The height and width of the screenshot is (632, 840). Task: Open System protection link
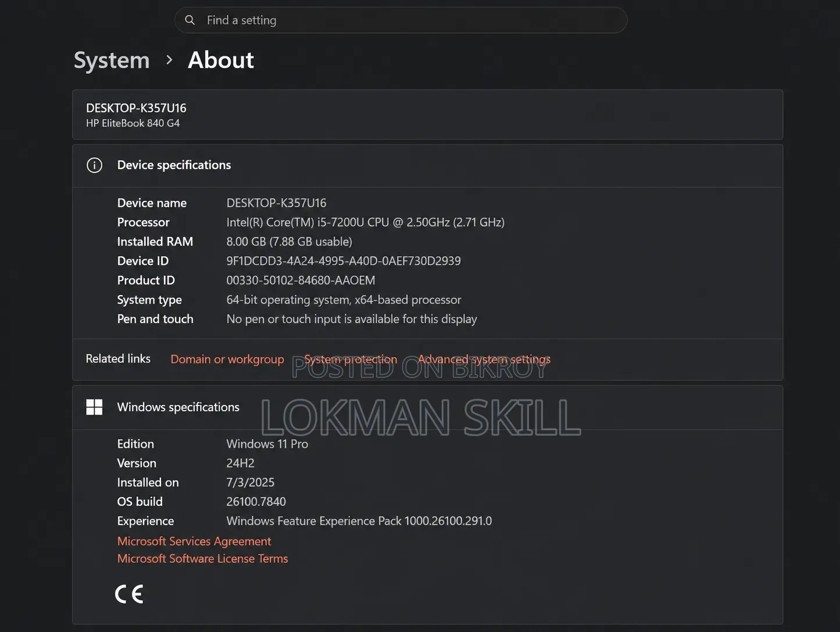coord(351,359)
